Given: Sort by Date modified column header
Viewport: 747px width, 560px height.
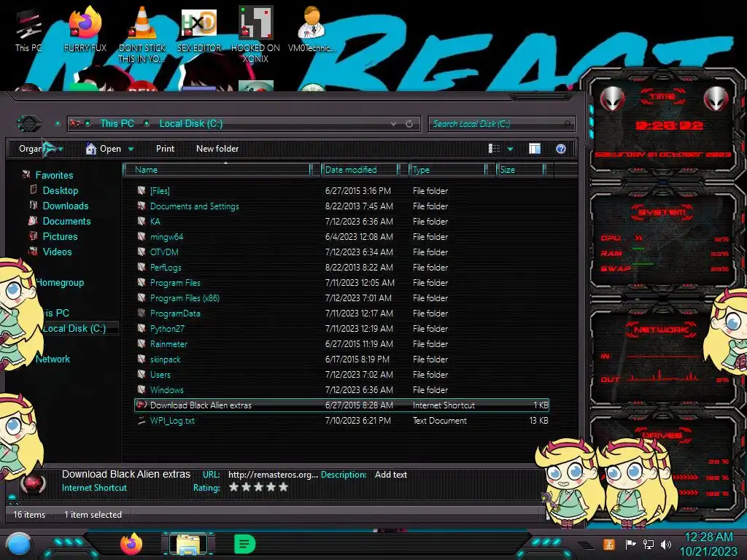Looking at the screenshot, I should (359, 170).
